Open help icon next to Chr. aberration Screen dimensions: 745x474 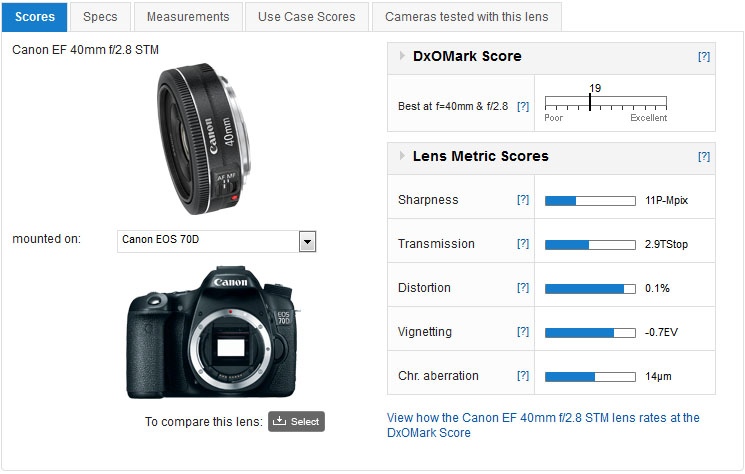(x=523, y=376)
